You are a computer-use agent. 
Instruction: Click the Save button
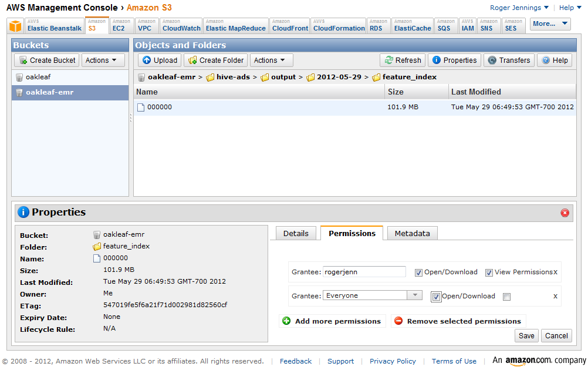526,335
